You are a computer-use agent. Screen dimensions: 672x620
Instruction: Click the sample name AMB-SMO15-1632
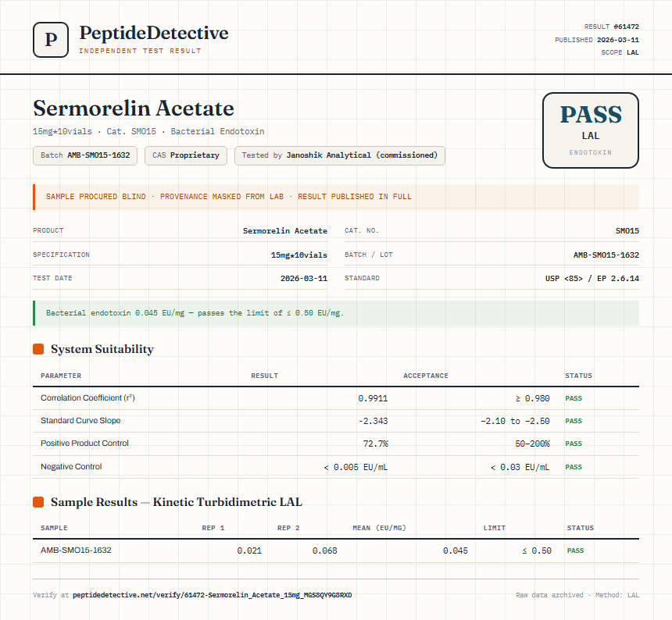tap(76, 551)
